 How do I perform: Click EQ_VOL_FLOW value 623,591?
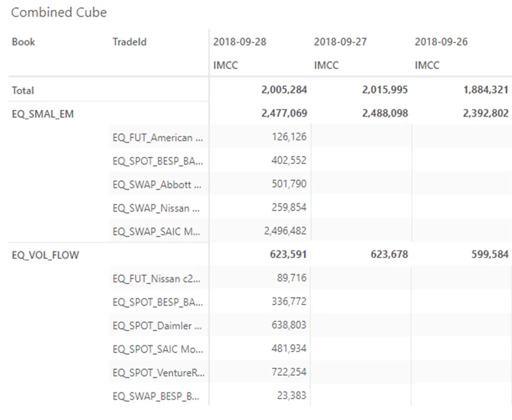point(288,254)
